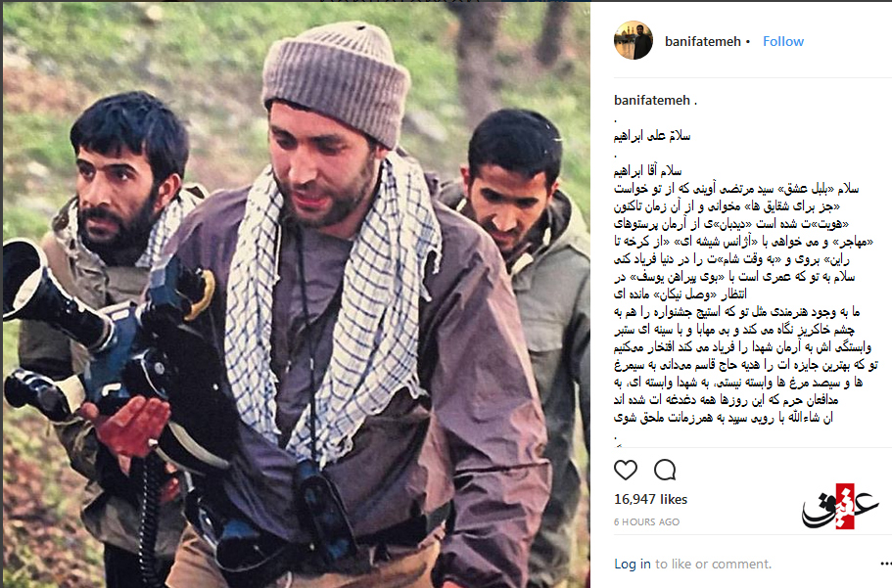Open comments via the speech bubble icon
Screen dimensions: 892x588
(x=665, y=470)
